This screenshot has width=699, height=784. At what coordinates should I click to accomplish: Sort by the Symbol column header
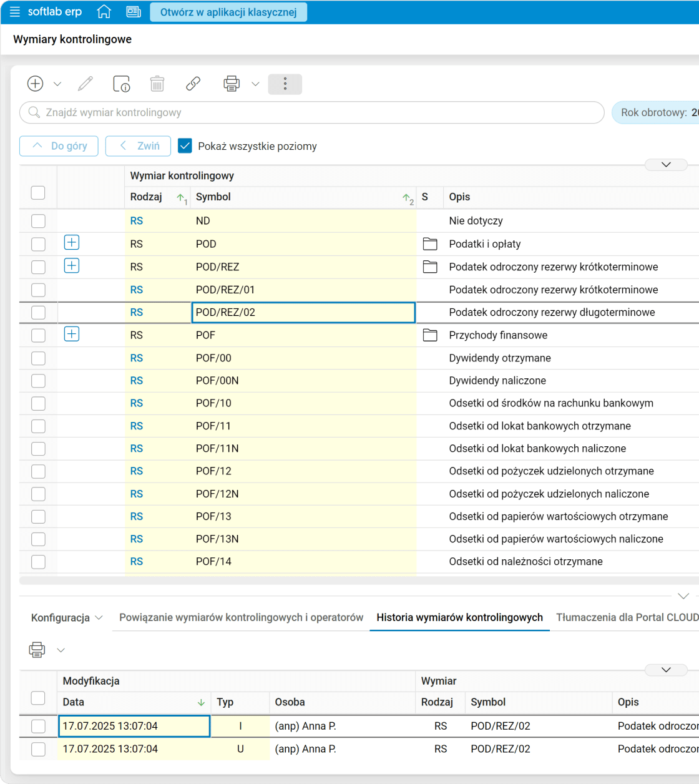(x=213, y=197)
